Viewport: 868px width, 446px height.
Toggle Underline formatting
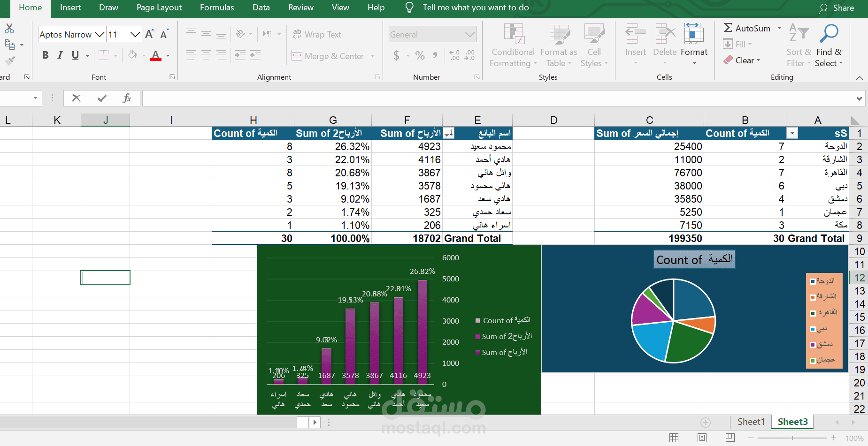(x=75, y=55)
